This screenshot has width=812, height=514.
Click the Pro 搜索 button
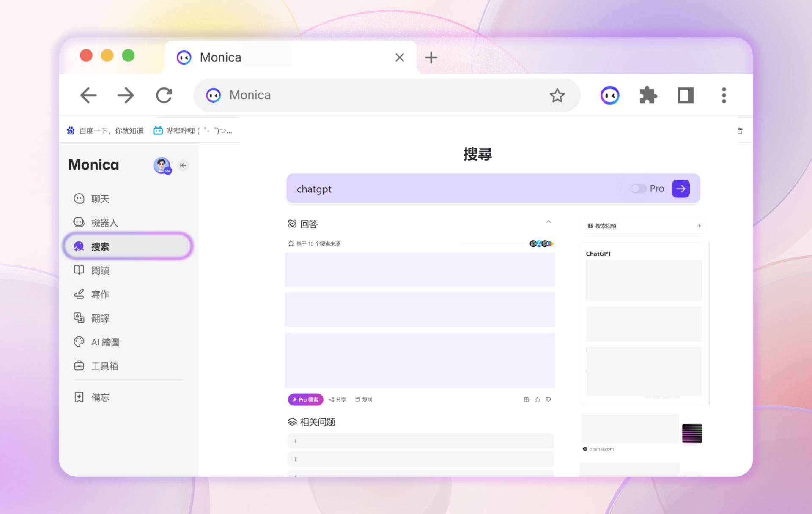pos(305,399)
